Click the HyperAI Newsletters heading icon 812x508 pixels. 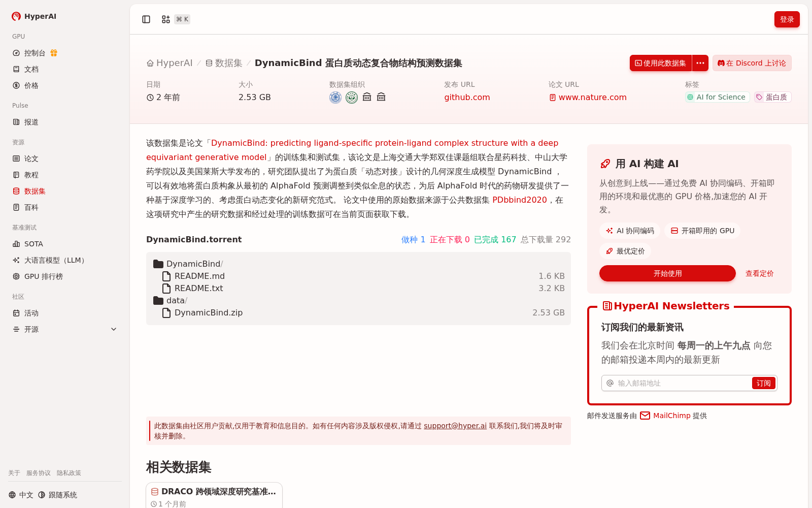tap(607, 306)
